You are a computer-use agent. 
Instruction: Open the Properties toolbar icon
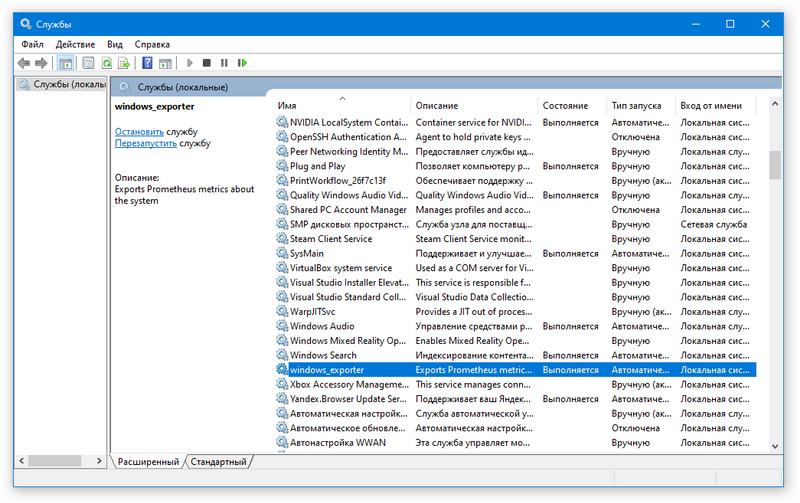coord(88,63)
